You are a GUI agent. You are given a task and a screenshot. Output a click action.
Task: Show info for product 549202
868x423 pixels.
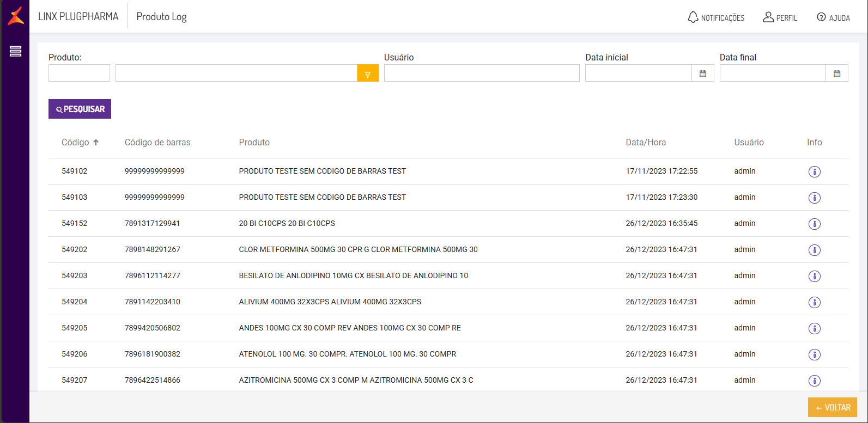coord(815,250)
